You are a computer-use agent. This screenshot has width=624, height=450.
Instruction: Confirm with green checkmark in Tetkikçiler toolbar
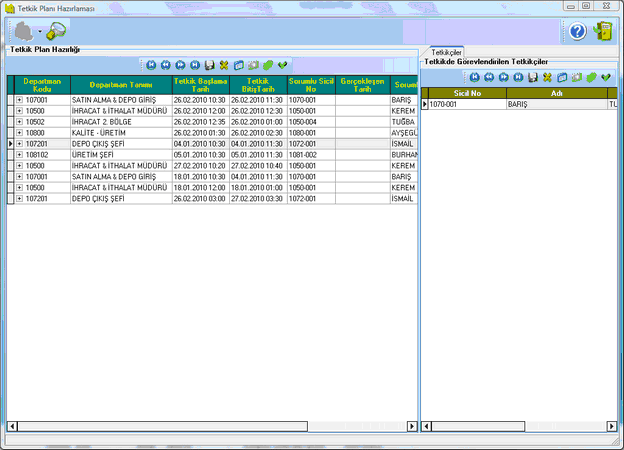[x=606, y=77]
